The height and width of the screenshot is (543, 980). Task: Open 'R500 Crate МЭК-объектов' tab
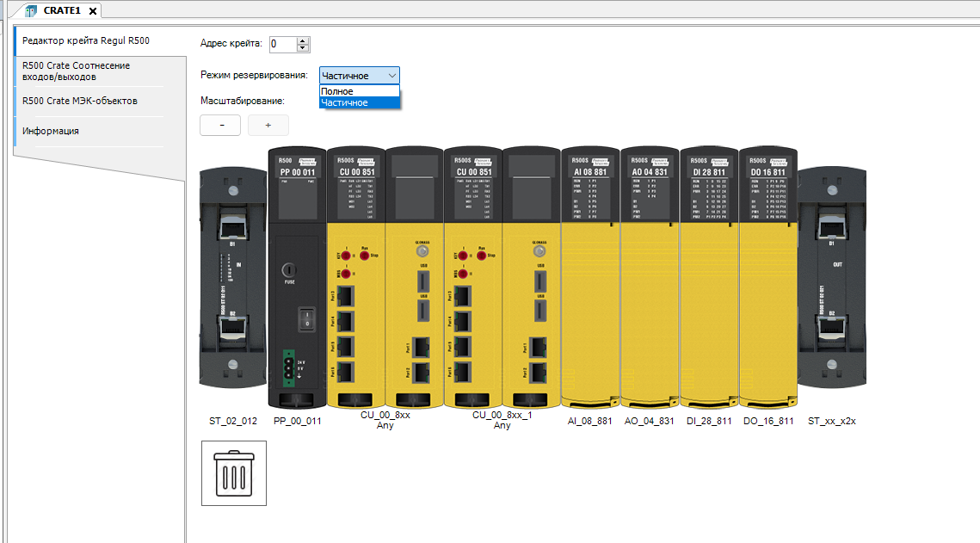pos(80,101)
